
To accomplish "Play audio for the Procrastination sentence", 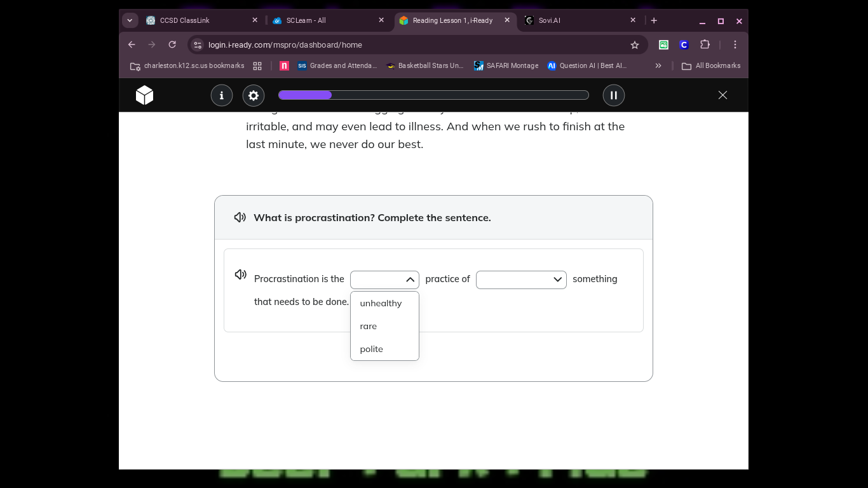I will point(240,274).
